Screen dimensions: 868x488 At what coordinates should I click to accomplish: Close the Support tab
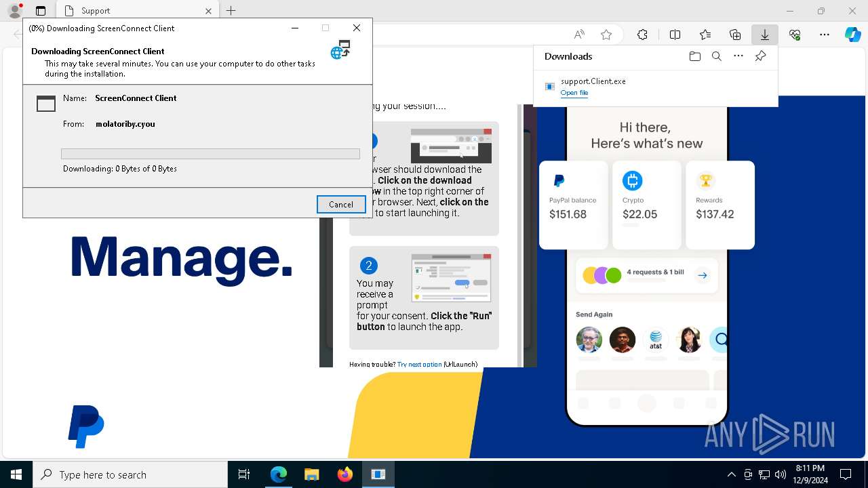coord(208,11)
